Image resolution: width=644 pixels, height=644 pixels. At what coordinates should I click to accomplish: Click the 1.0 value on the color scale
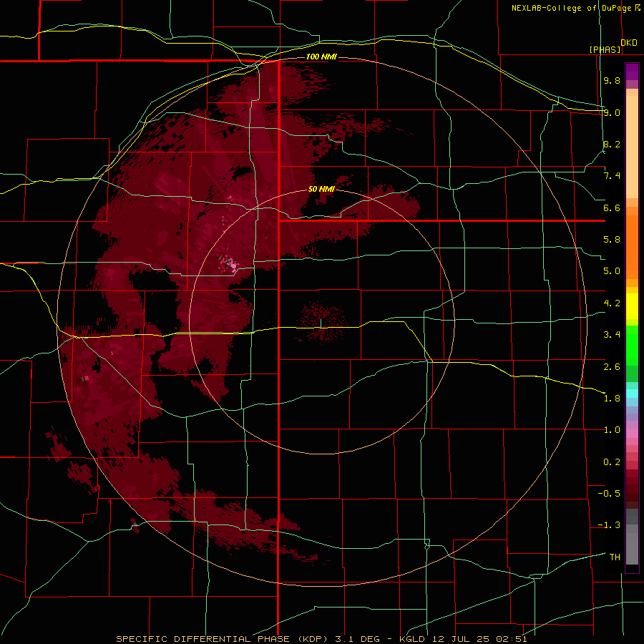point(612,430)
